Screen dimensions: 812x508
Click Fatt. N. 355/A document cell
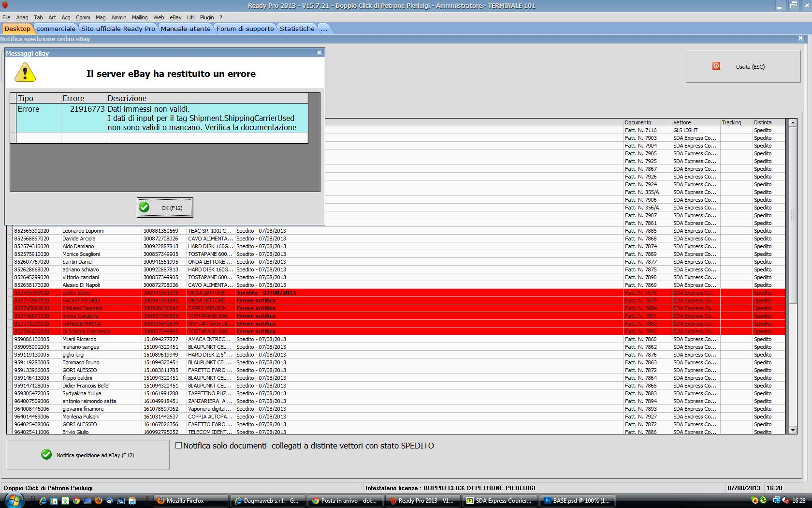click(x=648, y=192)
